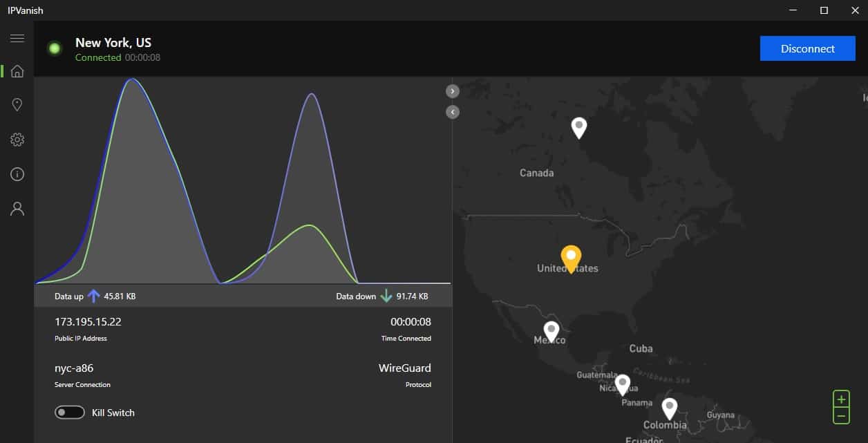The width and height of the screenshot is (868, 443).
Task: Select the Panama map pin
Action: (623, 384)
